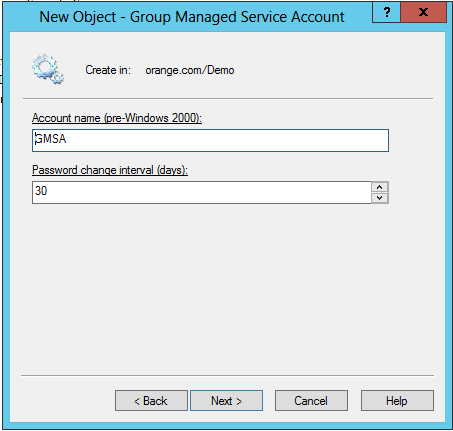Focus the Password change interval number box
Image resolution: width=453 pixels, height=431 pixels.
[202, 192]
